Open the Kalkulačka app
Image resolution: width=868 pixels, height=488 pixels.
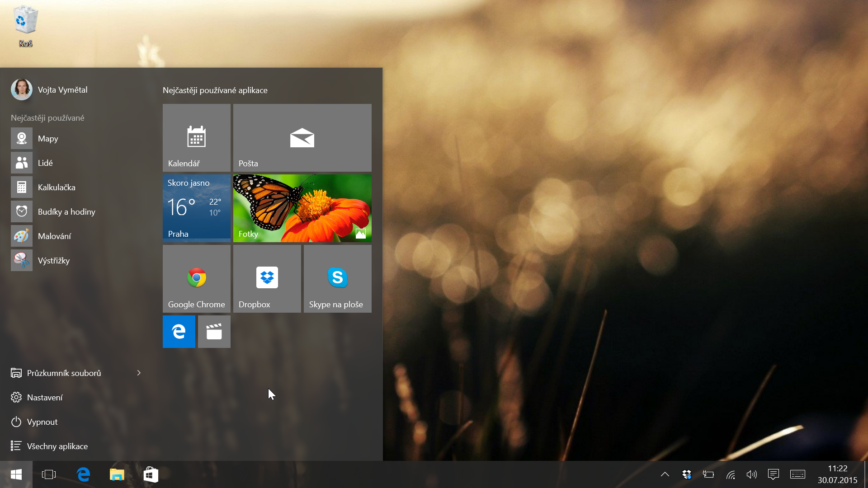(56, 188)
